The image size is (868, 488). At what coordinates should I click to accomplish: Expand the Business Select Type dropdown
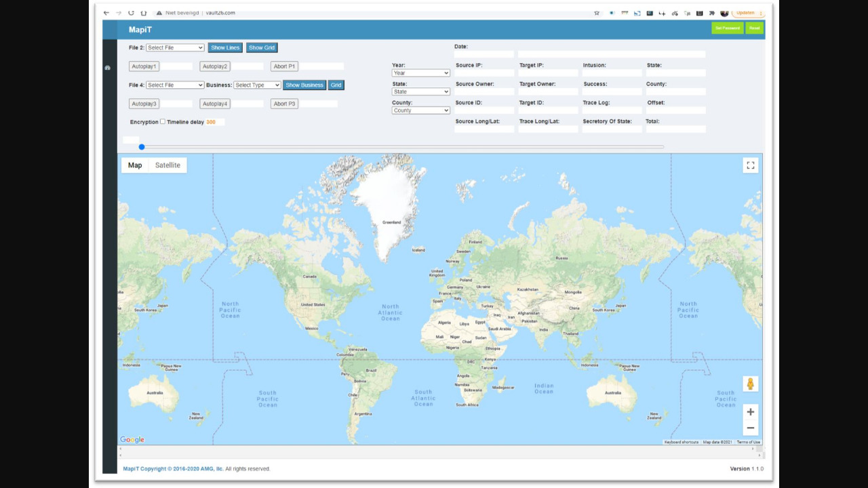[x=257, y=85]
